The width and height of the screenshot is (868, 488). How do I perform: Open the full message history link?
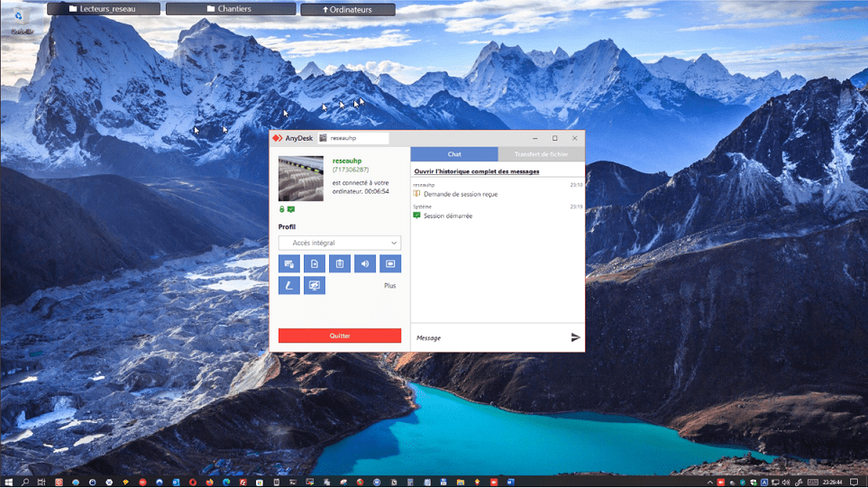(x=477, y=171)
